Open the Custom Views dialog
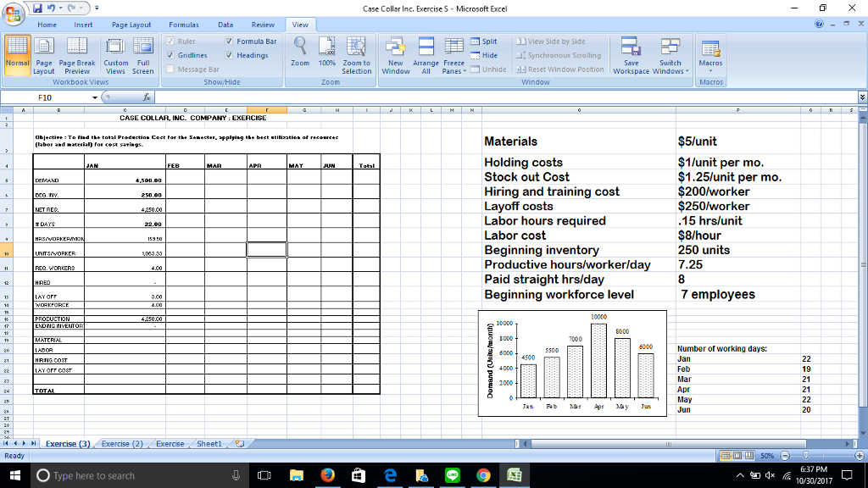Image resolution: width=868 pixels, height=488 pixels. click(x=116, y=53)
